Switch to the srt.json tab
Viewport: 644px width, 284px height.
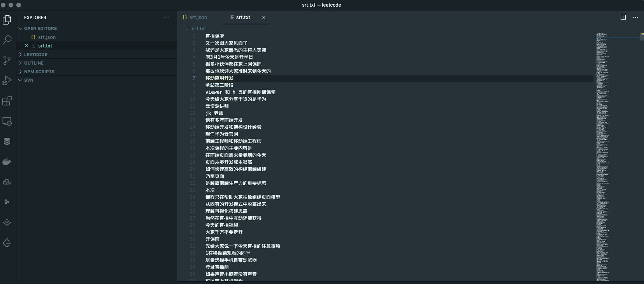point(198,17)
